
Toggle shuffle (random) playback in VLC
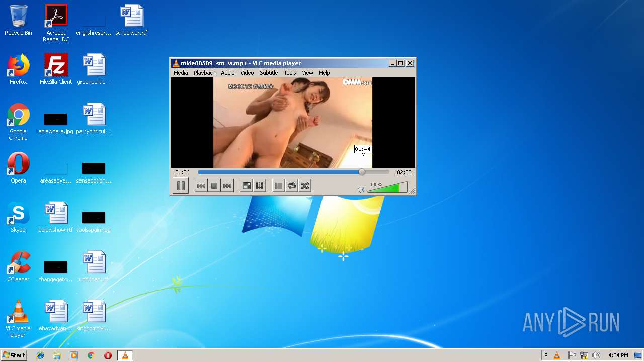tap(304, 186)
